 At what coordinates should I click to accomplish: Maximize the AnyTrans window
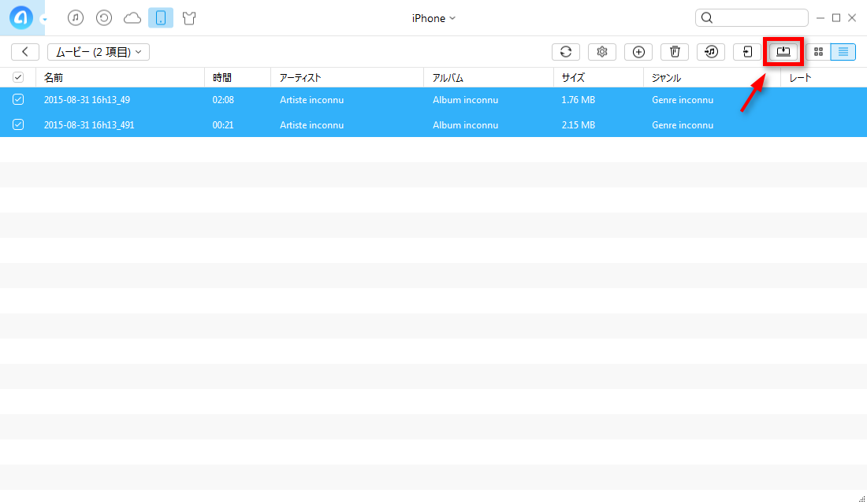[x=836, y=18]
